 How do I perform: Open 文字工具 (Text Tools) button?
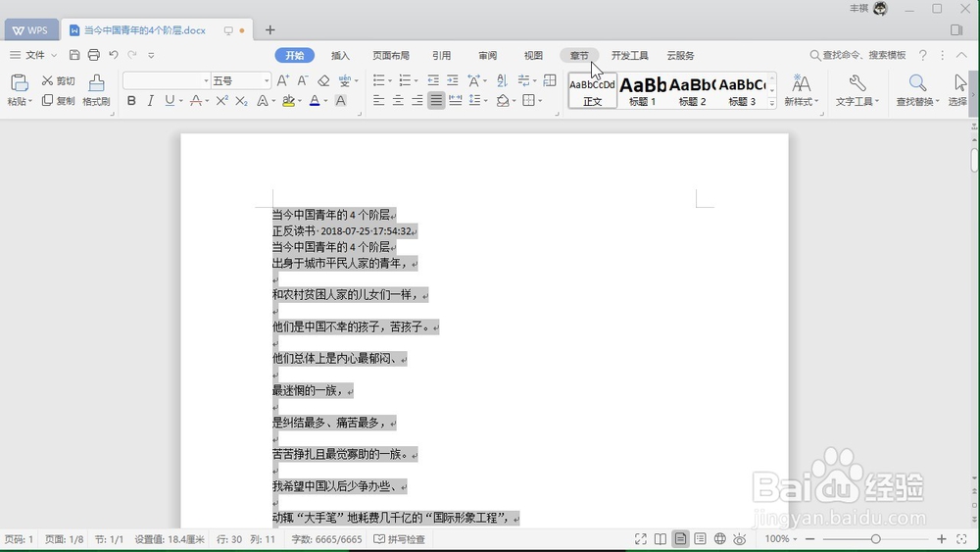857,89
